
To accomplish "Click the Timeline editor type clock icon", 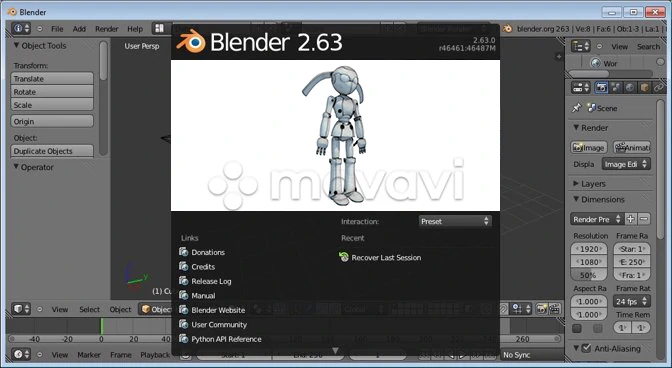I will (21, 354).
